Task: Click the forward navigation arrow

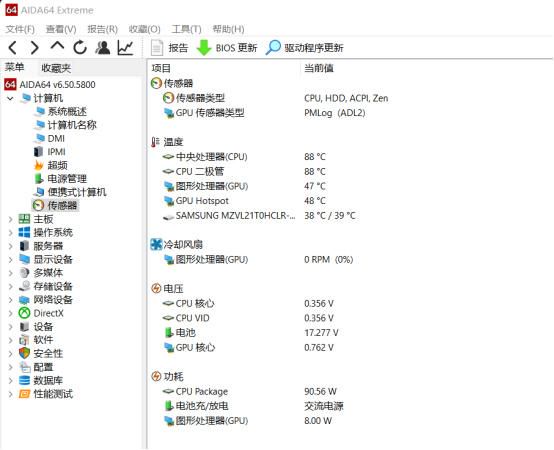Action: 35,47
